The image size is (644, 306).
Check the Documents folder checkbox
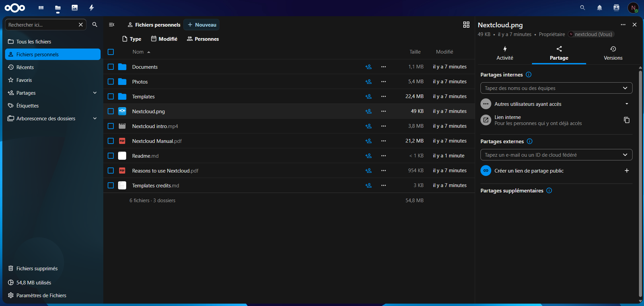coord(111,67)
